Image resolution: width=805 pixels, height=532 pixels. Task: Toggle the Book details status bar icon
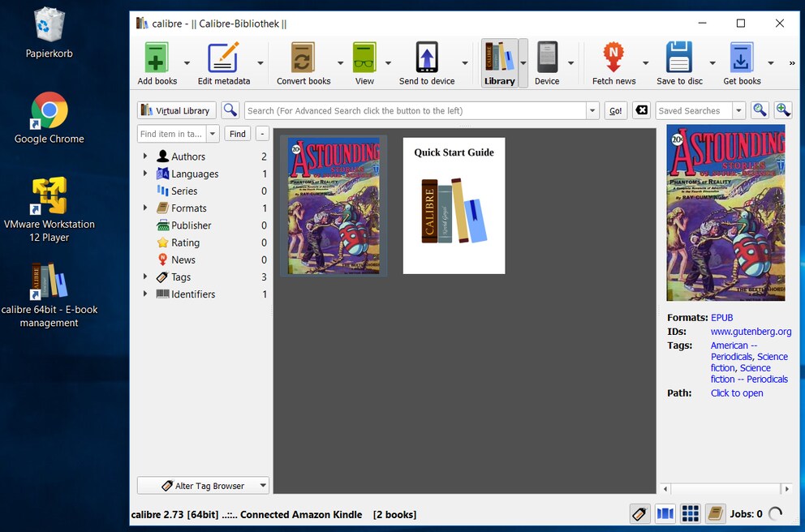click(715, 513)
